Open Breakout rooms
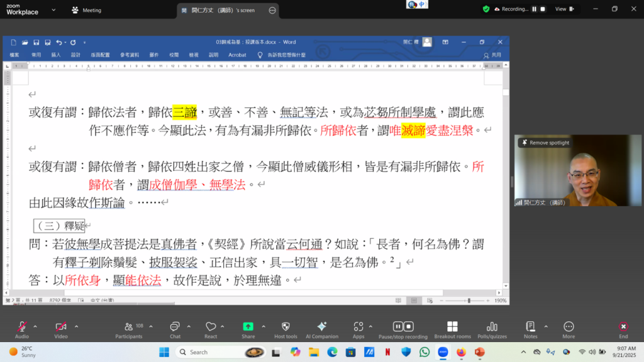Image resolution: width=644 pixels, height=362 pixels. coord(452,327)
